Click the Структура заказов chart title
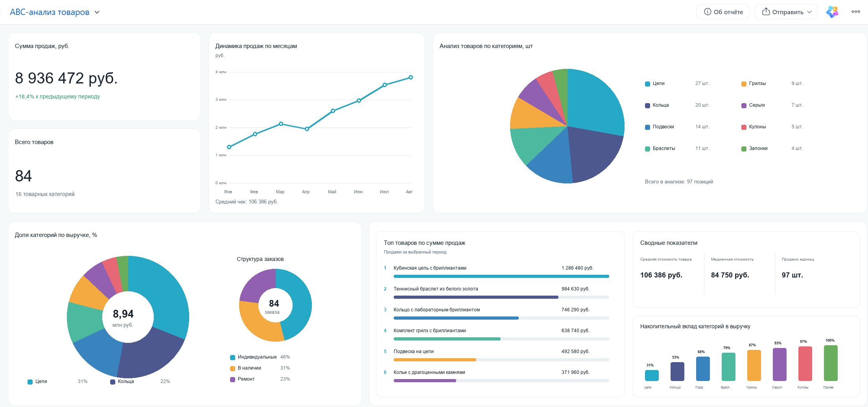The width and height of the screenshot is (868, 407). click(x=260, y=259)
